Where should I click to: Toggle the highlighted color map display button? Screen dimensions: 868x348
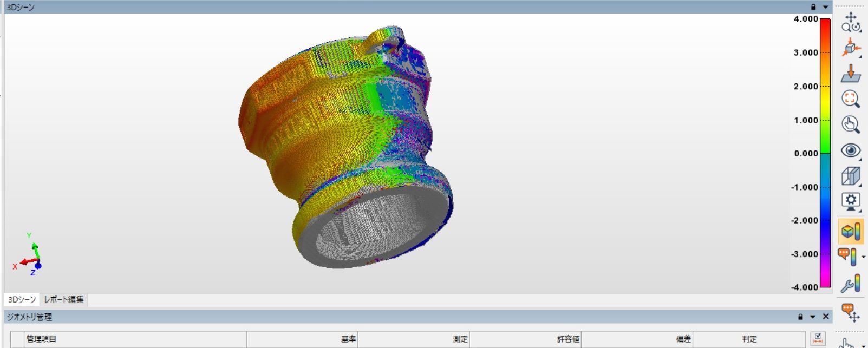[850, 231]
